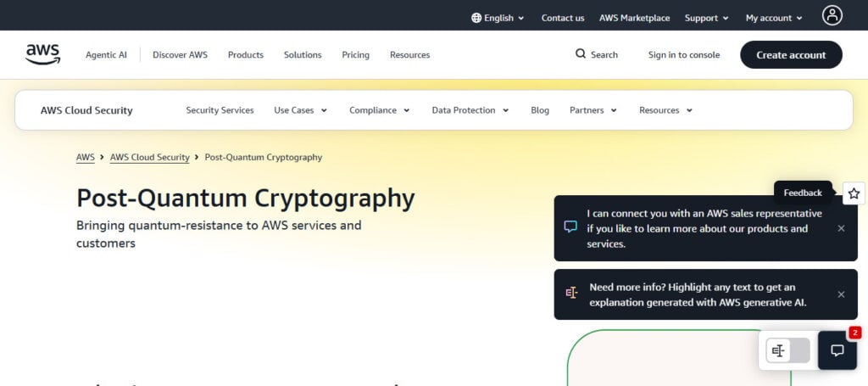Go to Security Services

click(x=220, y=110)
